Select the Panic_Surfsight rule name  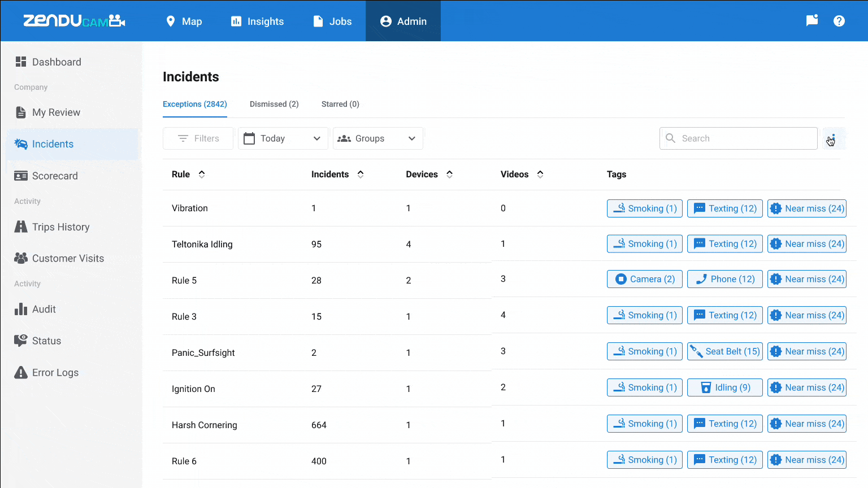[203, 352]
